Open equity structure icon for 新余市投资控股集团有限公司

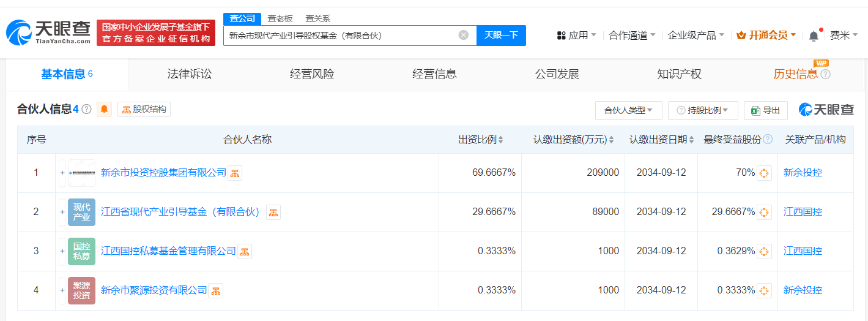click(235, 173)
